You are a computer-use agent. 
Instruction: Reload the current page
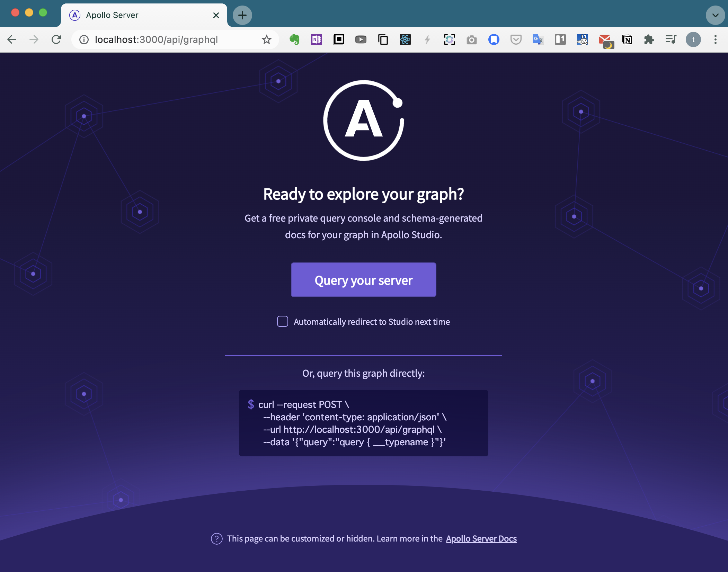56,39
